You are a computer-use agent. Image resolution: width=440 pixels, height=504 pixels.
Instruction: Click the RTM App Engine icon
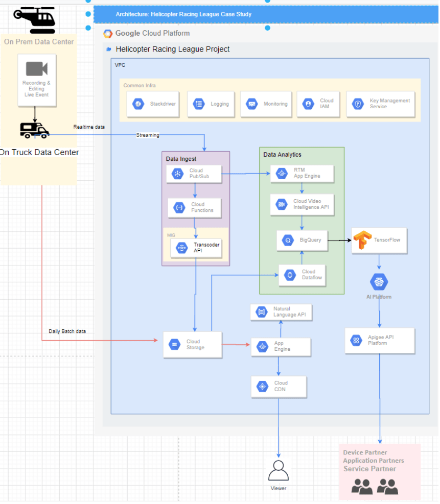pyautogui.click(x=282, y=173)
